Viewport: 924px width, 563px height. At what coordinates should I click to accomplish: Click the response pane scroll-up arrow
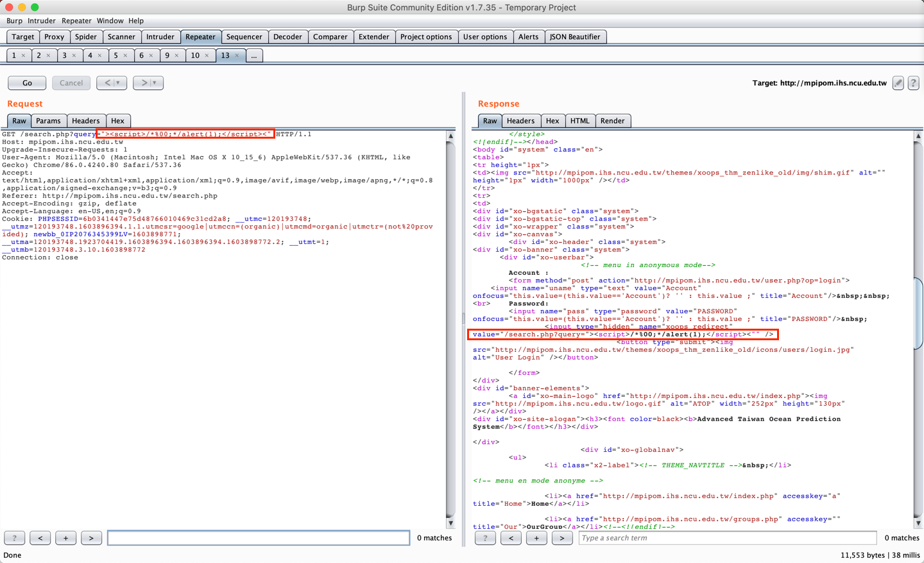coord(918,136)
